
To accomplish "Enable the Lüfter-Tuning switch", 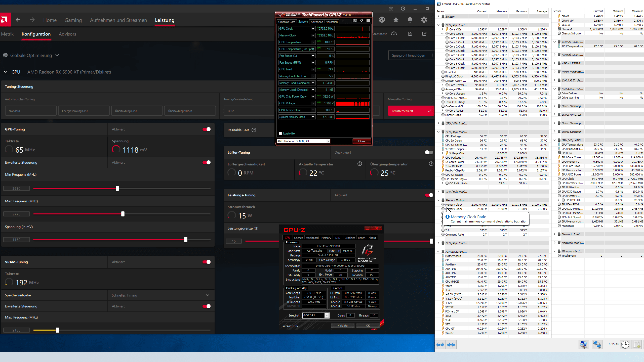I will coord(429,152).
